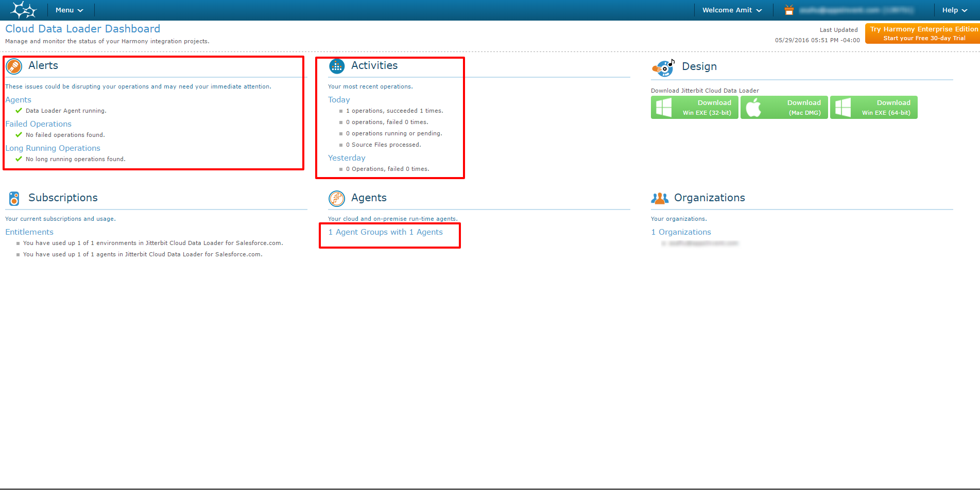Click the environments usage entitlement line

point(153,243)
